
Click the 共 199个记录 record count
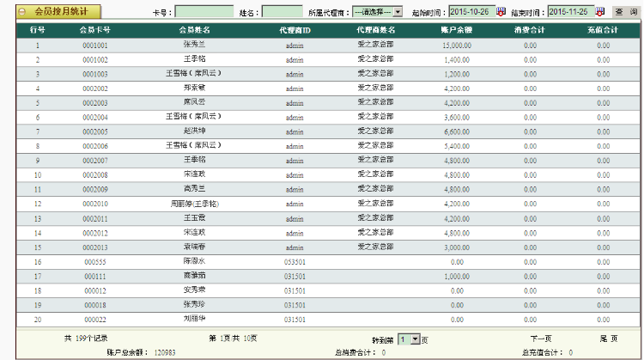pyautogui.click(x=86, y=339)
